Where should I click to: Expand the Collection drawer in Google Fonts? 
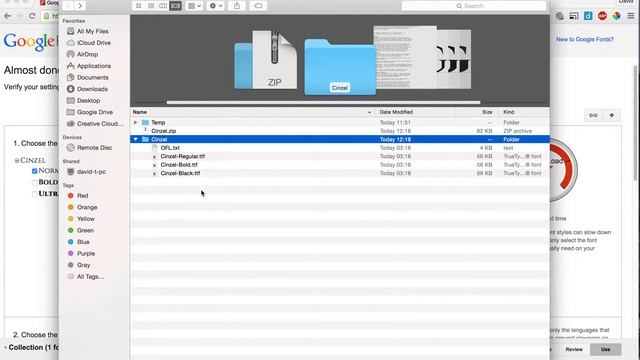tap(32, 347)
